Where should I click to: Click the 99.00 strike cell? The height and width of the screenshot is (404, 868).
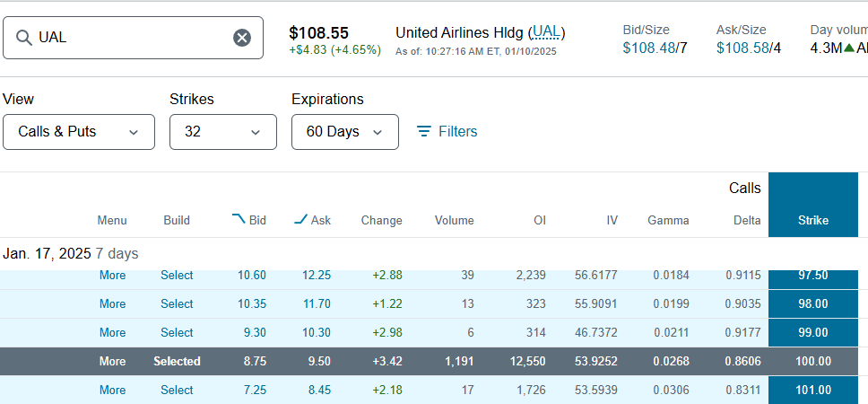(813, 332)
